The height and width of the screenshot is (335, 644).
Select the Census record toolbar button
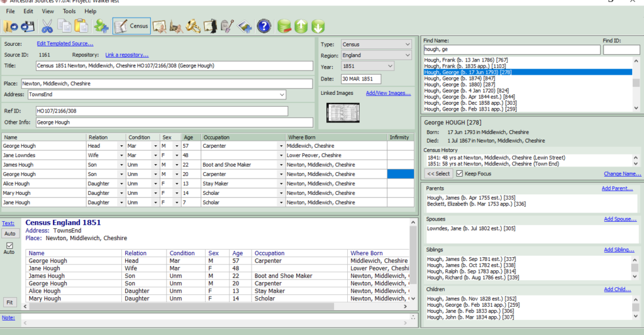pos(131,26)
